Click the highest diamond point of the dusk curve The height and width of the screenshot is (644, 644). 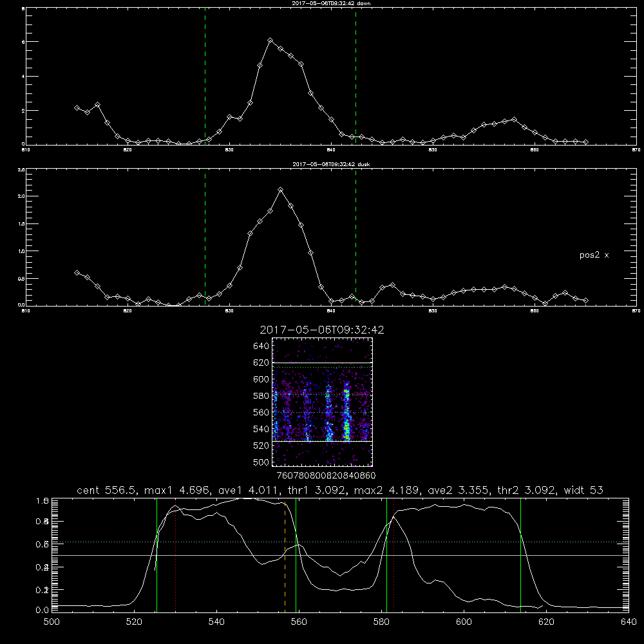point(281,190)
